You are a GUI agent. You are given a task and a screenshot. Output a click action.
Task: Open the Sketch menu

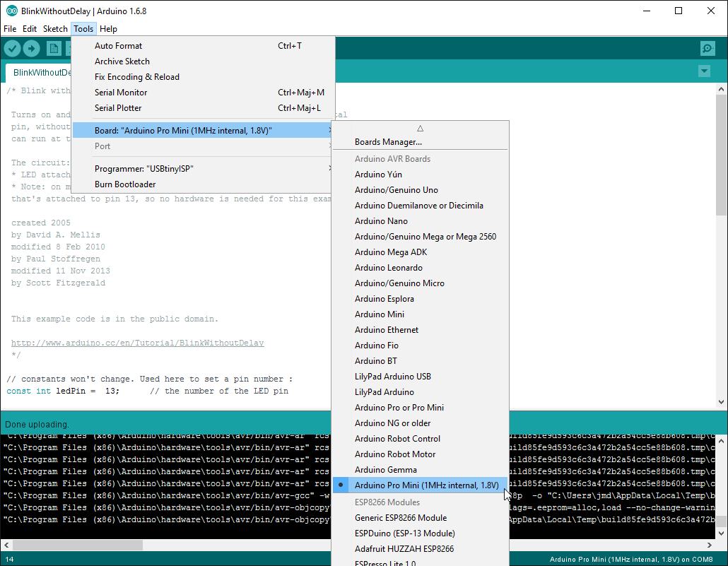coord(55,29)
